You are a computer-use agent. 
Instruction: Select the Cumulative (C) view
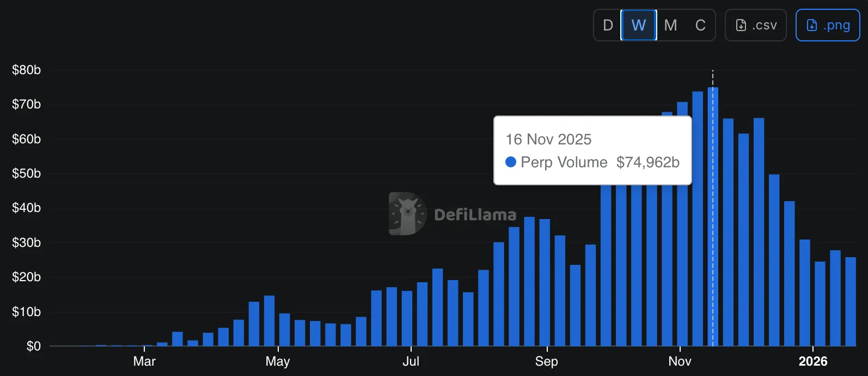pyautogui.click(x=700, y=25)
